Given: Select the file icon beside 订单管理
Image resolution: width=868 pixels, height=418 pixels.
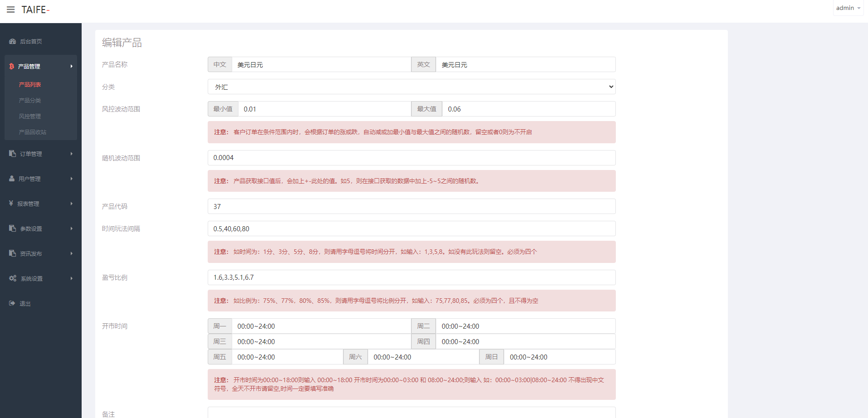Looking at the screenshot, I should click(x=12, y=154).
